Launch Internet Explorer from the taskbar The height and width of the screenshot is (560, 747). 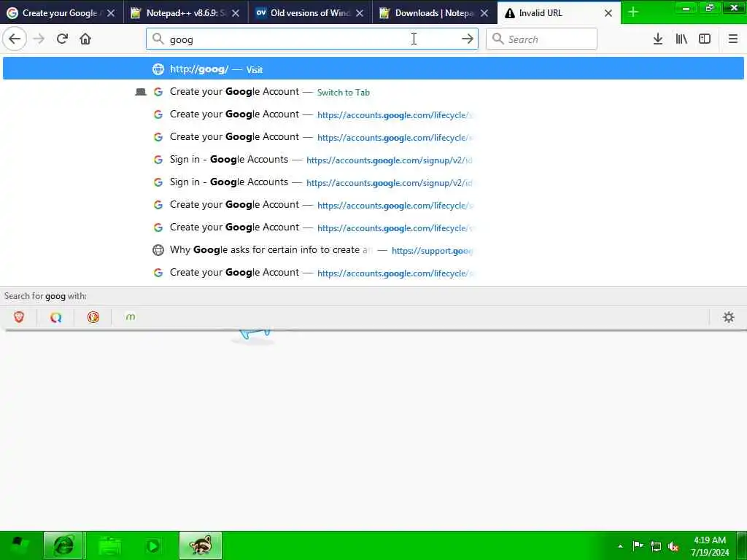64,545
